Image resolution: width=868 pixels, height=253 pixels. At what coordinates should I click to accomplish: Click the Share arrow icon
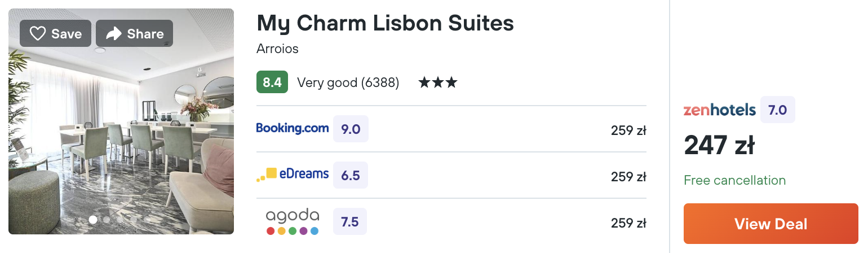pos(114,34)
